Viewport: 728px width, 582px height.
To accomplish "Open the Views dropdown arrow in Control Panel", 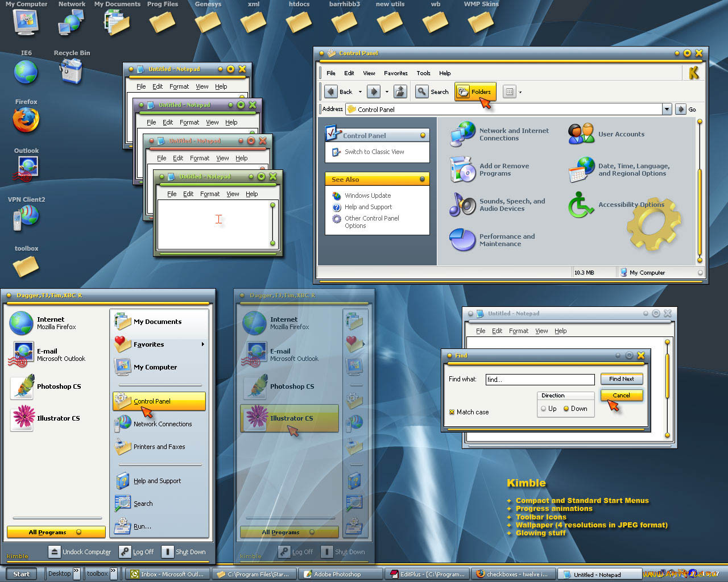I will [x=520, y=92].
